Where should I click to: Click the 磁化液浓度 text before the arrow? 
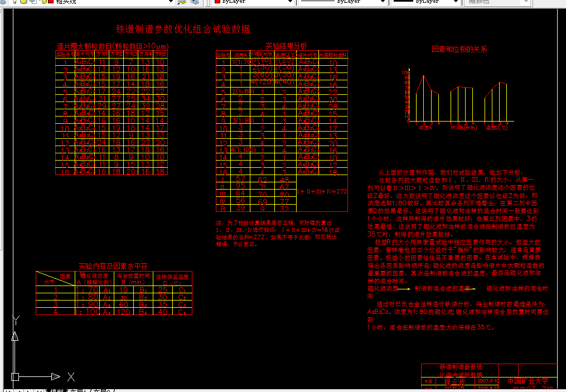pos(383,288)
